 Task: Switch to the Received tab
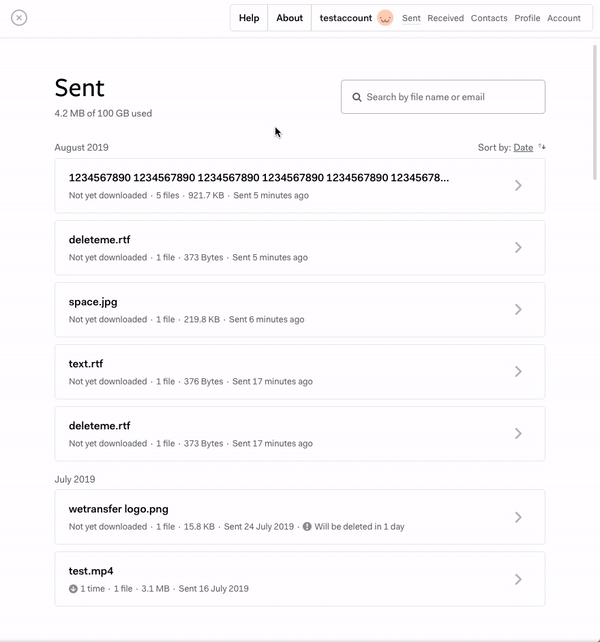[445, 18]
